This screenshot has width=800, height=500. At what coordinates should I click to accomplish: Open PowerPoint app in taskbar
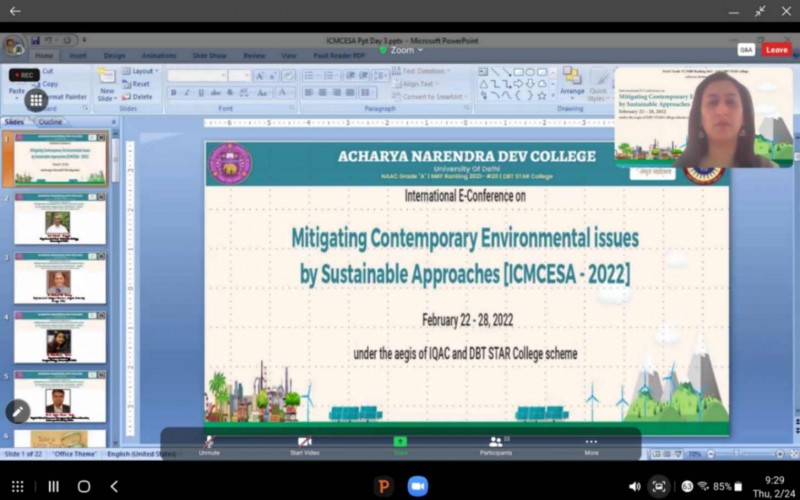(x=384, y=486)
